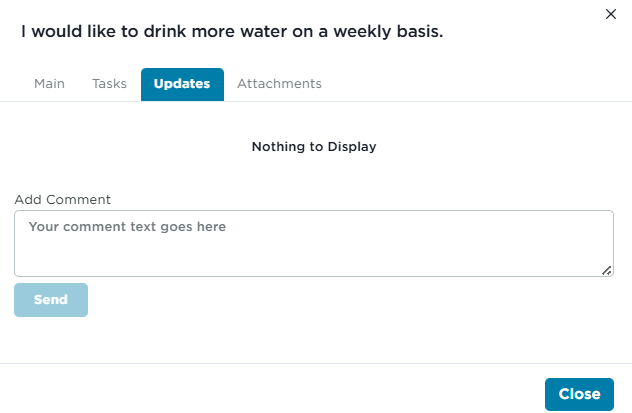Click the highlighted active Updates tab
This screenshot has height=413, width=632.
(x=182, y=84)
